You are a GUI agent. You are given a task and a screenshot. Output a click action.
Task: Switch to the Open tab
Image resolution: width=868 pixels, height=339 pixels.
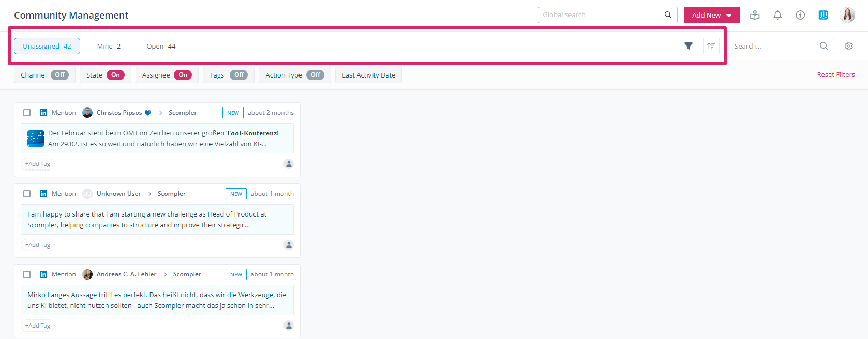point(161,46)
